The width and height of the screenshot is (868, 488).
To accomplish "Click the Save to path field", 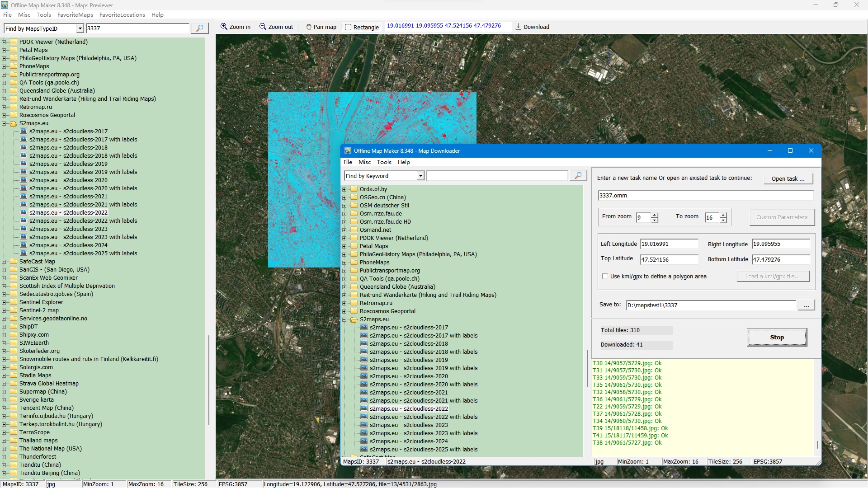I will (710, 305).
